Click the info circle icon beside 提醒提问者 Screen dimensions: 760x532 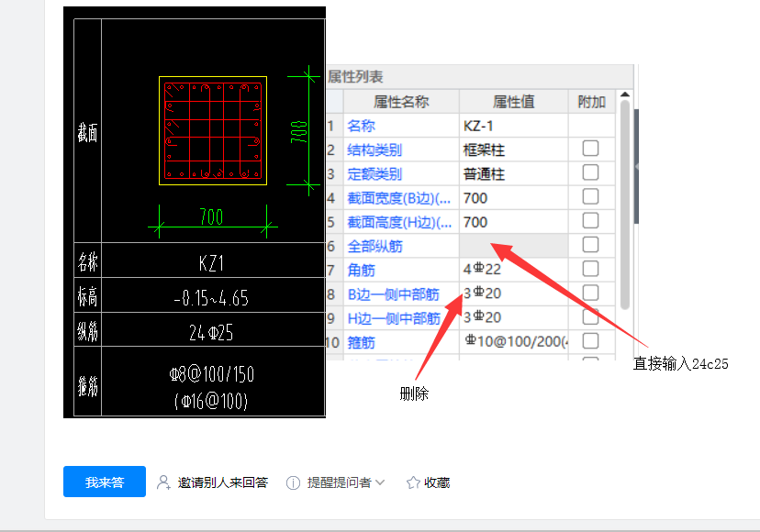point(293,483)
